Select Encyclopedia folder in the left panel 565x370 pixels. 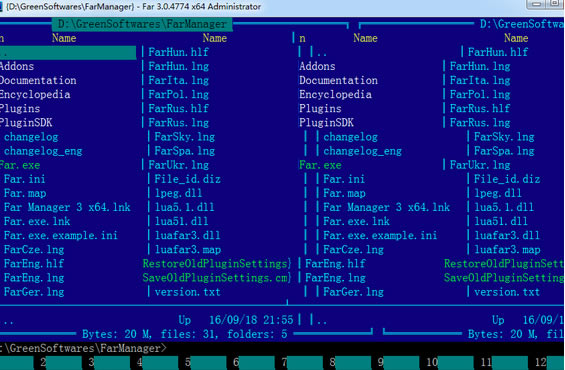point(35,94)
